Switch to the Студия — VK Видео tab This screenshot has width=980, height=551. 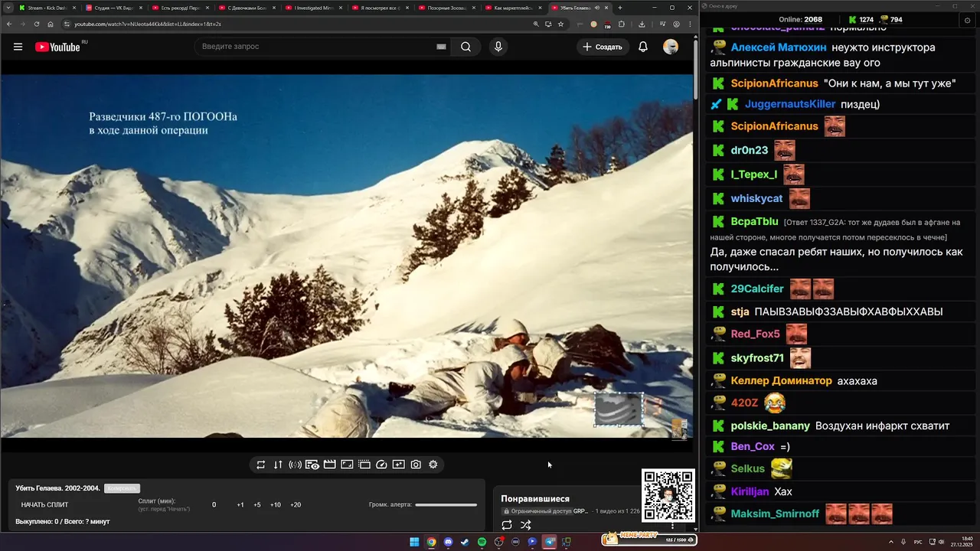click(115, 8)
